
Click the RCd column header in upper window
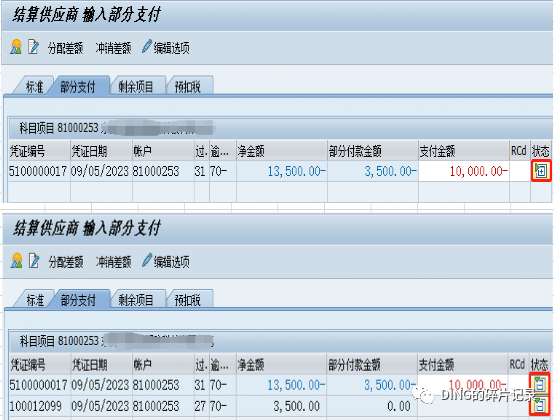pyautogui.click(x=520, y=152)
